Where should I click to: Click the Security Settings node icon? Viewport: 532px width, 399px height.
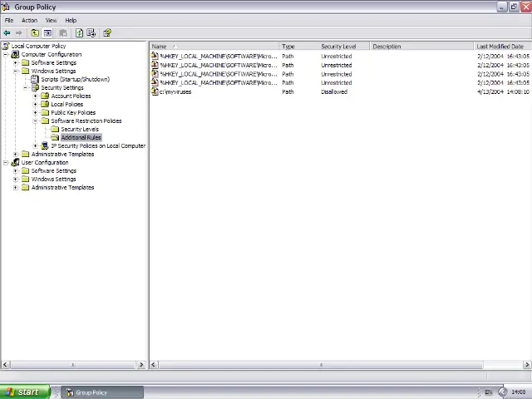pos(35,87)
